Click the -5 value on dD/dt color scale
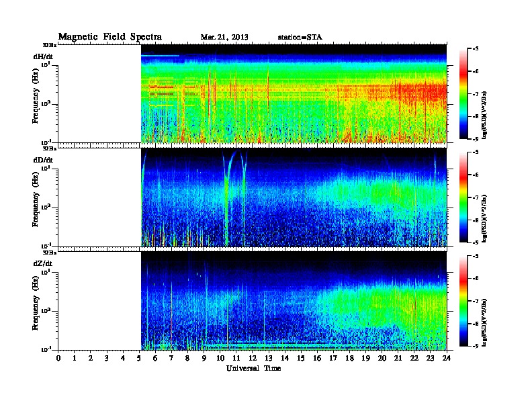This screenshot has width=532, height=411. pos(476,152)
